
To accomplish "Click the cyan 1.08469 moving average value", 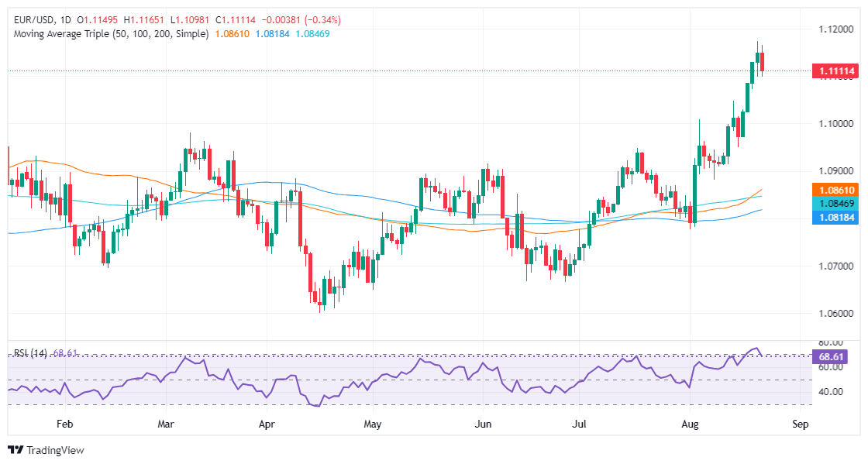I will point(313,34).
